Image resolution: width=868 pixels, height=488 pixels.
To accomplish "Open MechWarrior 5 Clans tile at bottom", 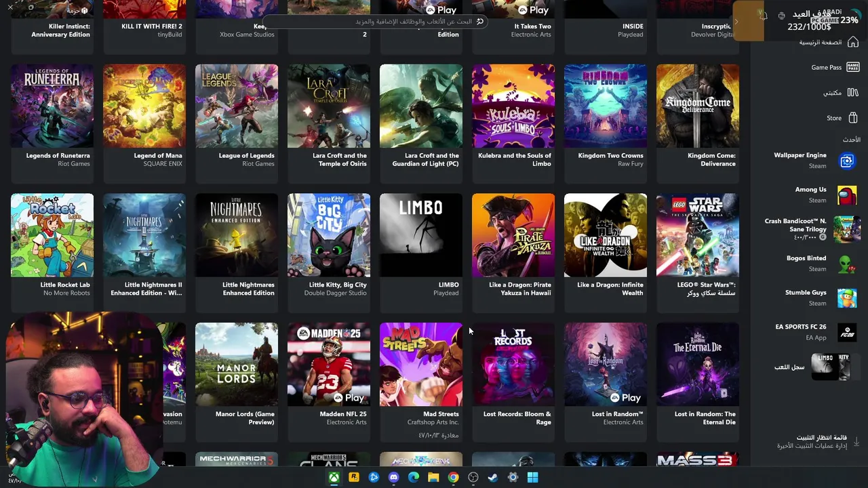I will tap(329, 460).
